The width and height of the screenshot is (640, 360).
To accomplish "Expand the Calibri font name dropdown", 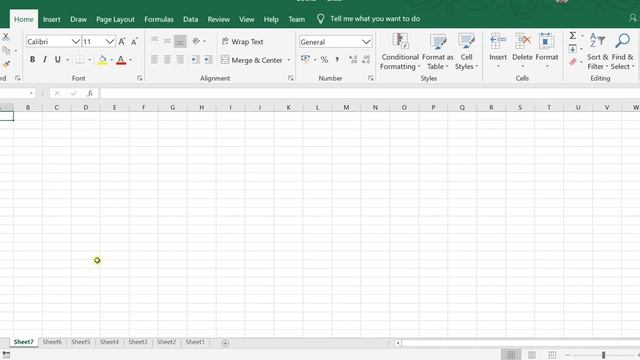I will click(76, 42).
